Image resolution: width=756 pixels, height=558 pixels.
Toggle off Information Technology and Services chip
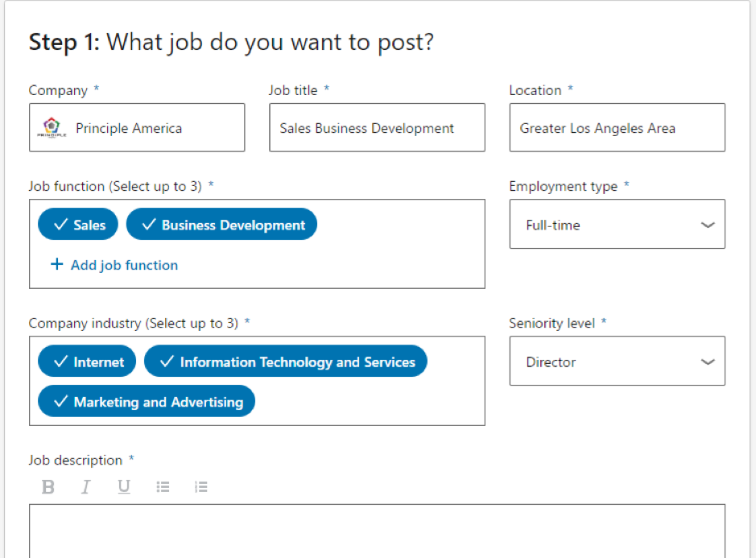tap(285, 362)
